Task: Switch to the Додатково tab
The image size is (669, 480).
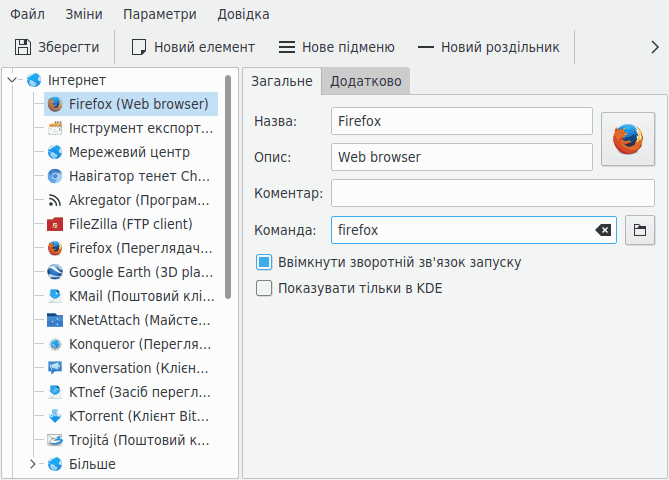Action: [366, 81]
